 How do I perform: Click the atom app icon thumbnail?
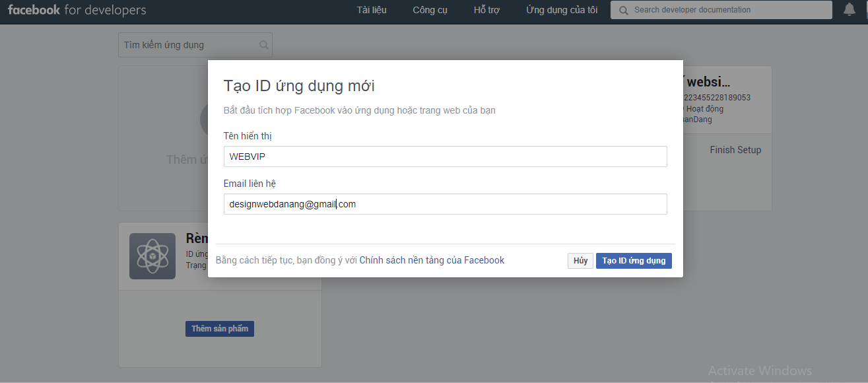[152, 256]
